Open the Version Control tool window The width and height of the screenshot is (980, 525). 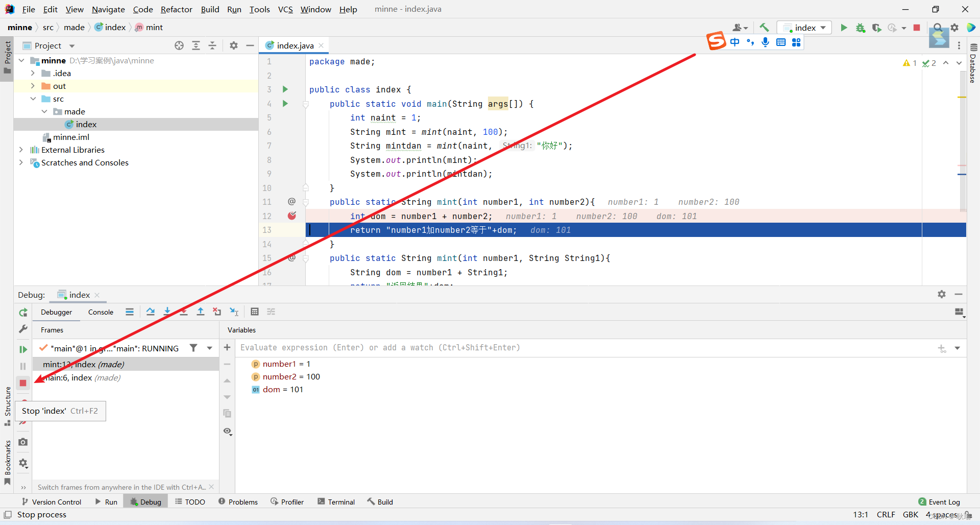(x=52, y=502)
